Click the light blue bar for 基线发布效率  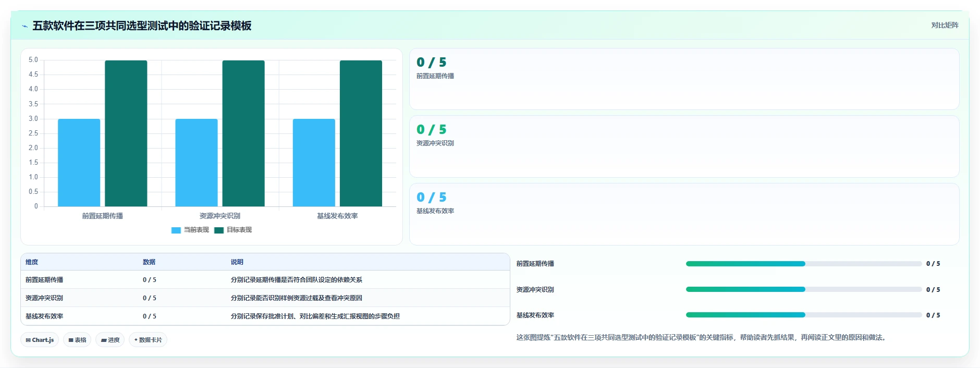pyautogui.click(x=314, y=163)
